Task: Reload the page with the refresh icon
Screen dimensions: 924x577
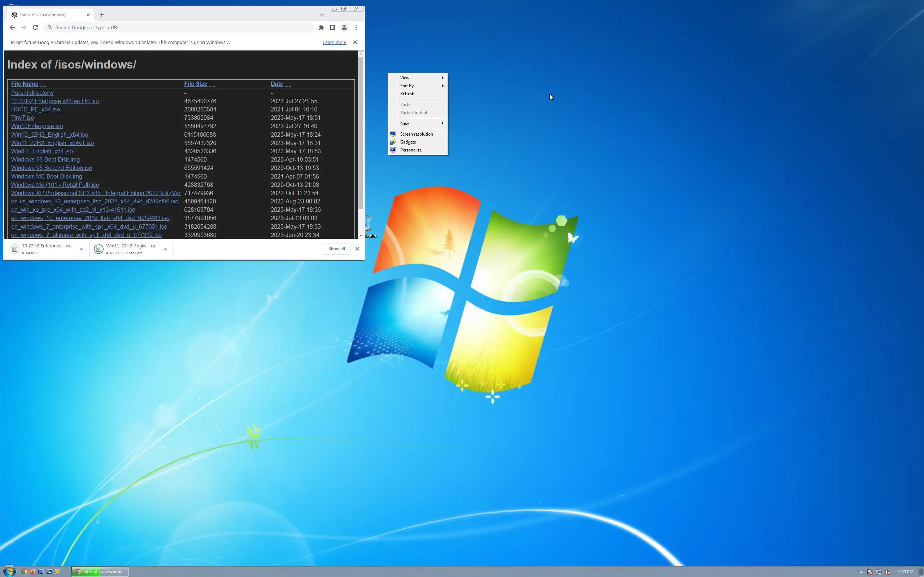Action: (35, 27)
